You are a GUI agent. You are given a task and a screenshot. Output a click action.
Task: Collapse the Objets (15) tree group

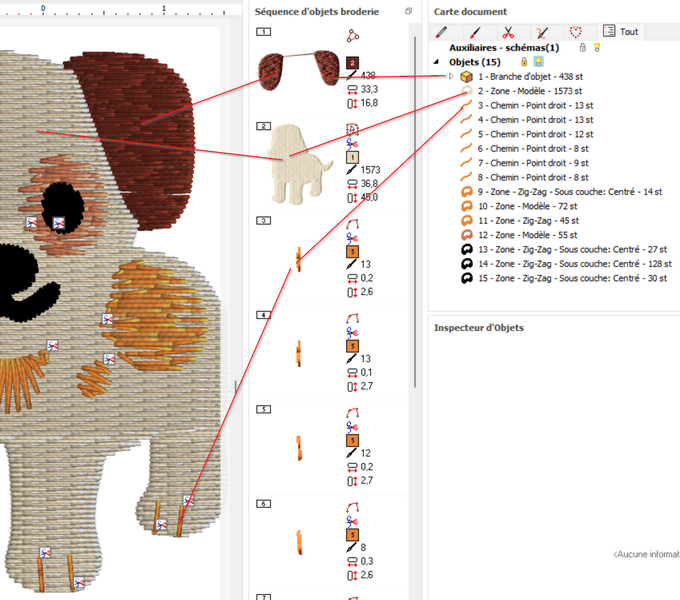tap(436, 62)
